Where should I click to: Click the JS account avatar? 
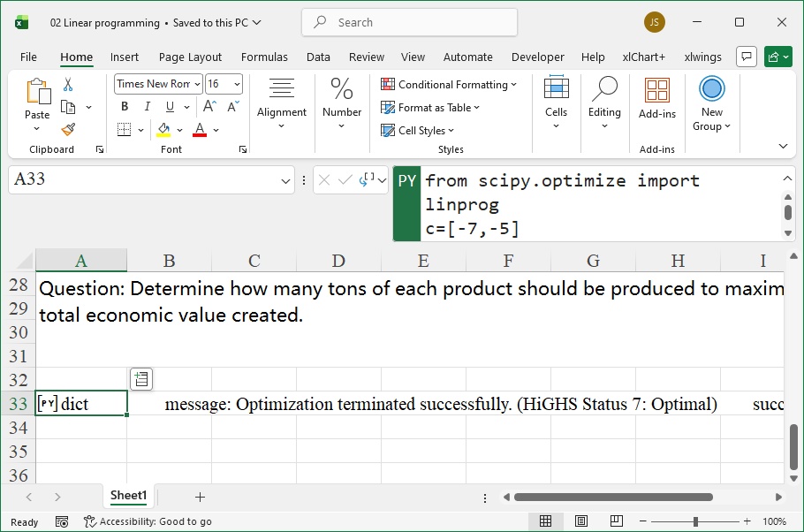tap(655, 22)
